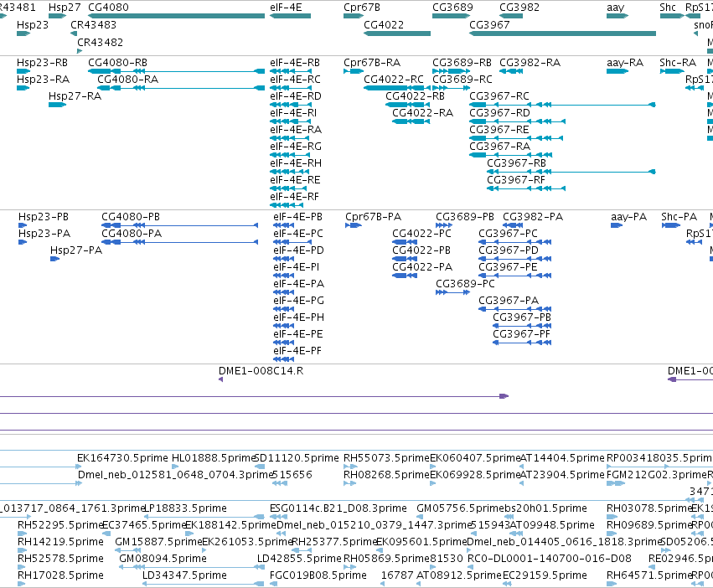Screen dimensions: 713x588
Task: Click the aay gene label
Action: pos(615,8)
